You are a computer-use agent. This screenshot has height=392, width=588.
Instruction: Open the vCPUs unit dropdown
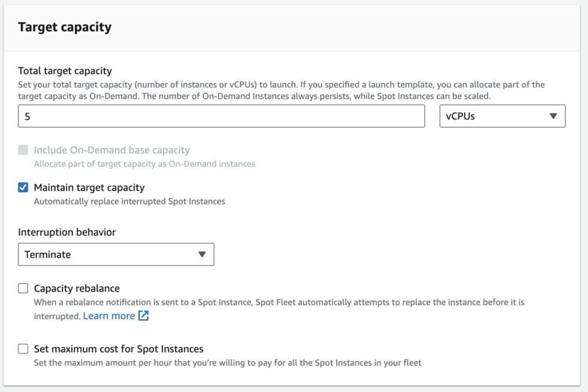[x=502, y=116]
